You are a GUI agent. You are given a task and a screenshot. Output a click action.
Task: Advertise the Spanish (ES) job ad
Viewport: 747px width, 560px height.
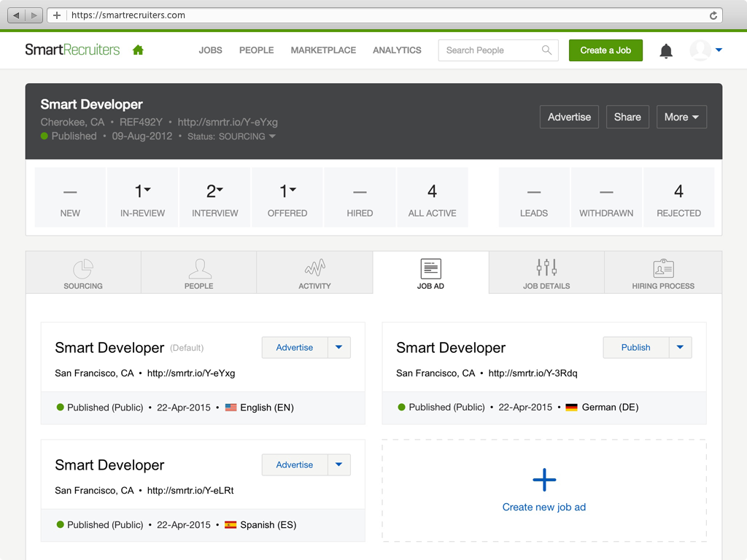coord(295,464)
